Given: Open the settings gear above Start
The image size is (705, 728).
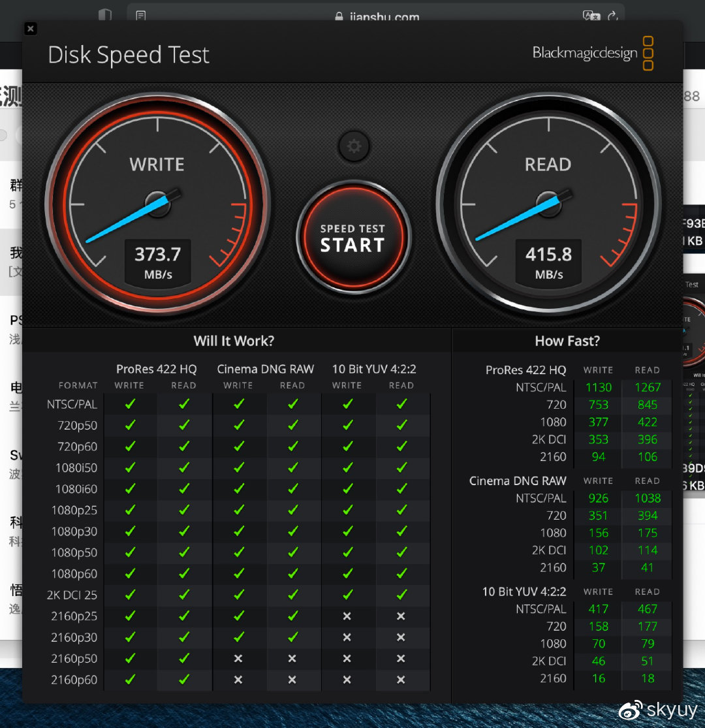Looking at the screenshot, I should click(x=354, y=146).
